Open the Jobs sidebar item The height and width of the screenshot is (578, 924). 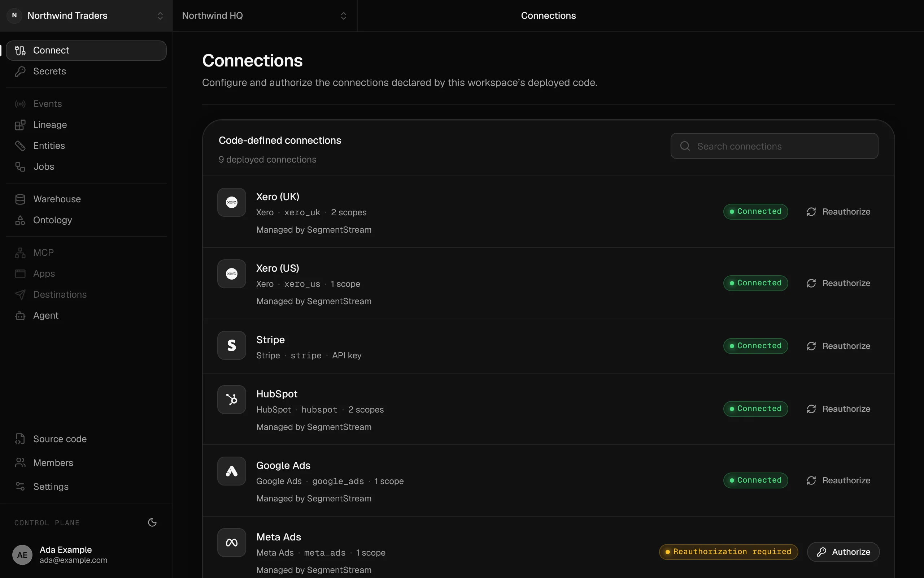[x=86, y=167]
